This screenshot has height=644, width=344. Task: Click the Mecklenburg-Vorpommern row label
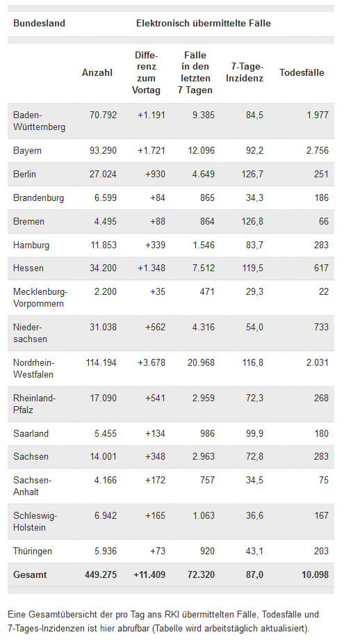40,298
